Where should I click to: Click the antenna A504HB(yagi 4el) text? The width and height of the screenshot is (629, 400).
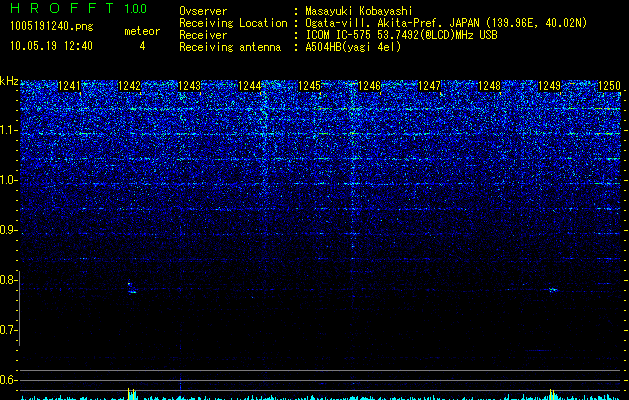[353, 47]
